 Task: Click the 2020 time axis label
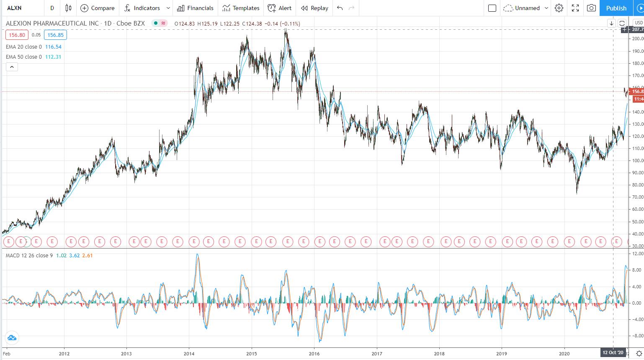(564, 354)
